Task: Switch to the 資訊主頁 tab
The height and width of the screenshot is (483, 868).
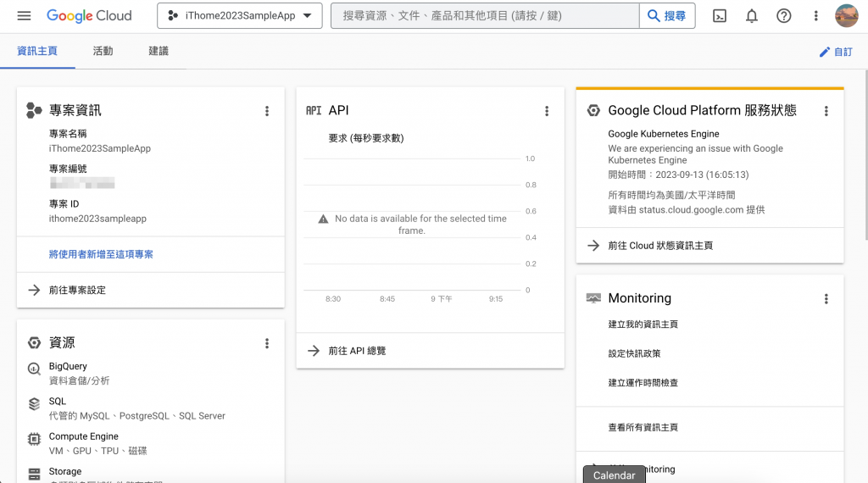Action: (x=37, y=51)
